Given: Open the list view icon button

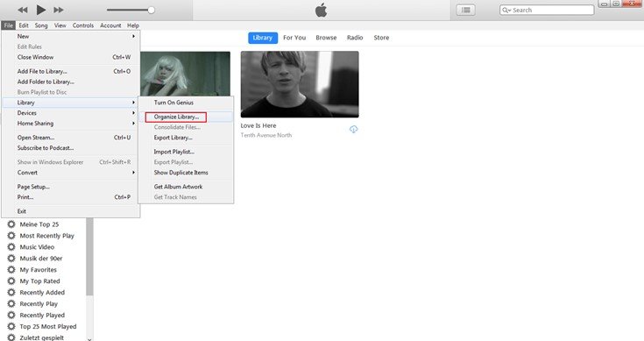Looking at the screenshot, I should 466,10.
